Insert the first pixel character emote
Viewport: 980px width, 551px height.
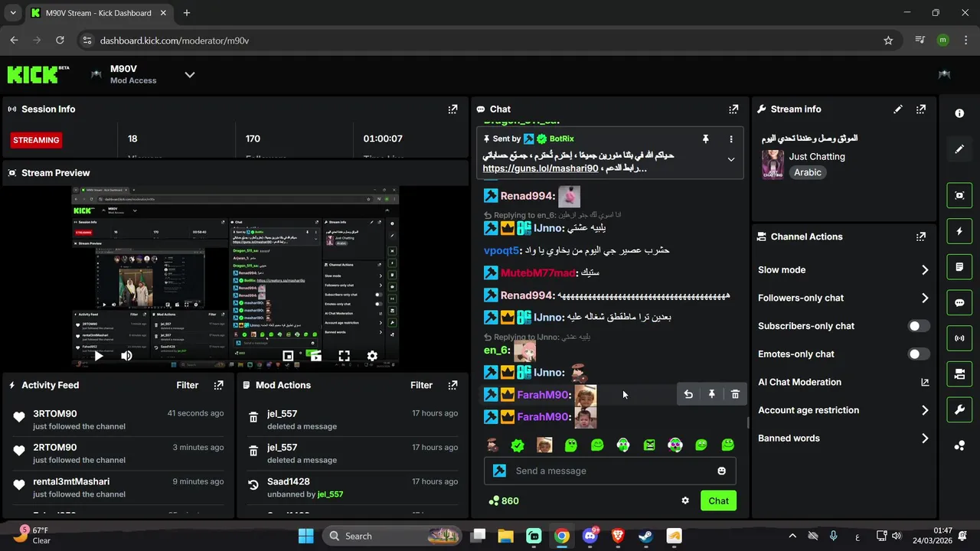click(x=492, y=445)
